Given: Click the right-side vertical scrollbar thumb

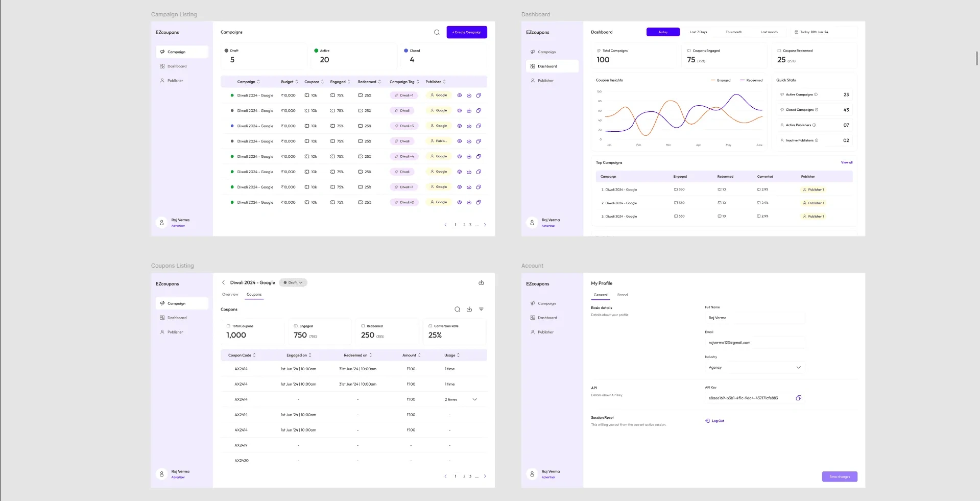Looking at the screenshot, I should point(976,58).
